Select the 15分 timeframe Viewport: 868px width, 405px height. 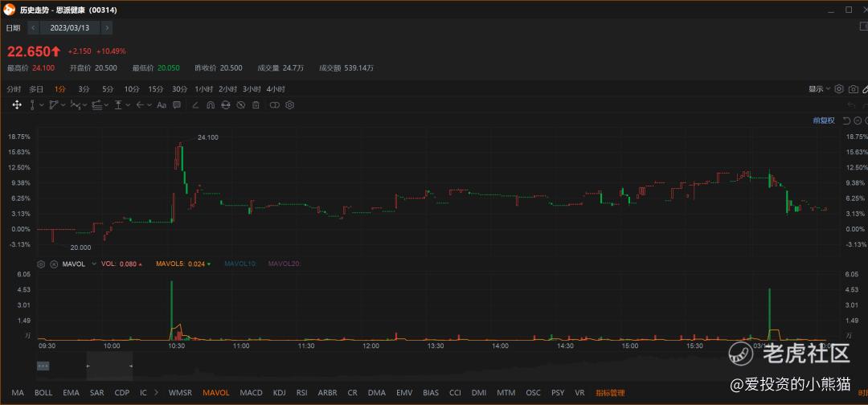click(156, 89)
